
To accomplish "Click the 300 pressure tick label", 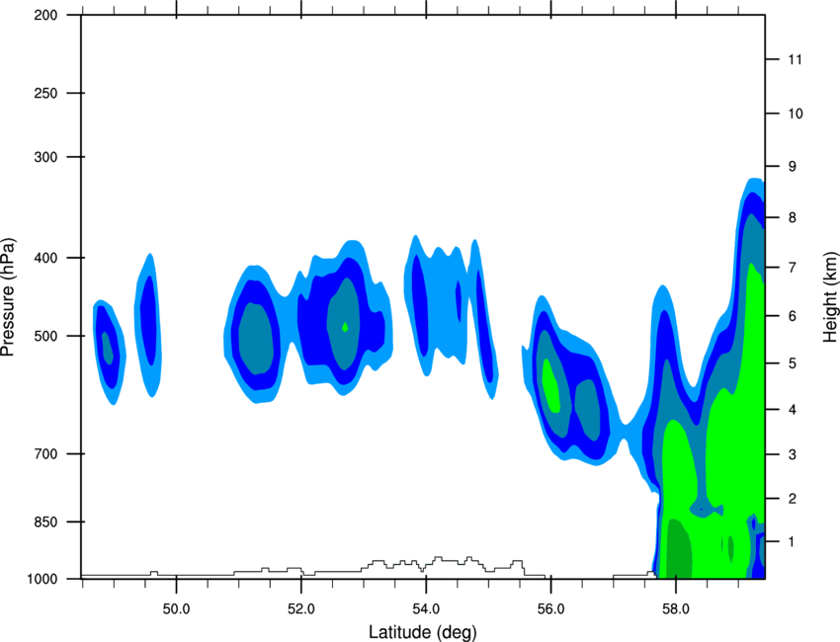I will click(x=45, y=157).
